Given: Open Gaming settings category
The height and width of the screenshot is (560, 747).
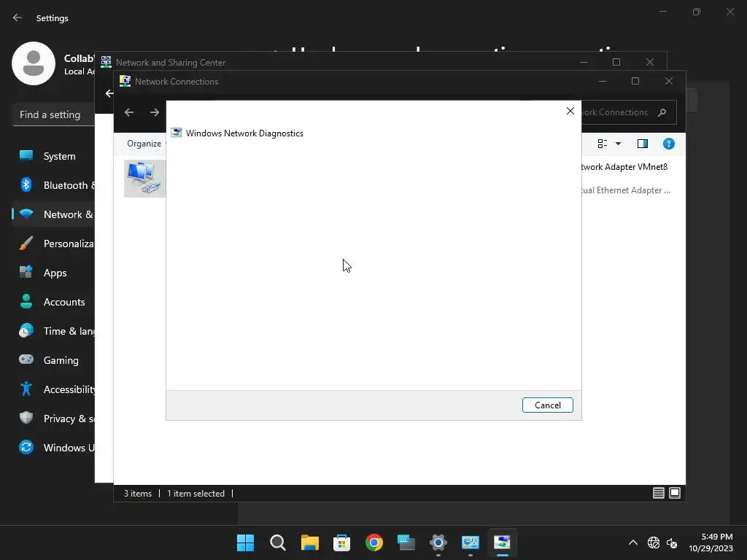Looking at the screenshot, I should pyautogui.click(x=53, y=360).
